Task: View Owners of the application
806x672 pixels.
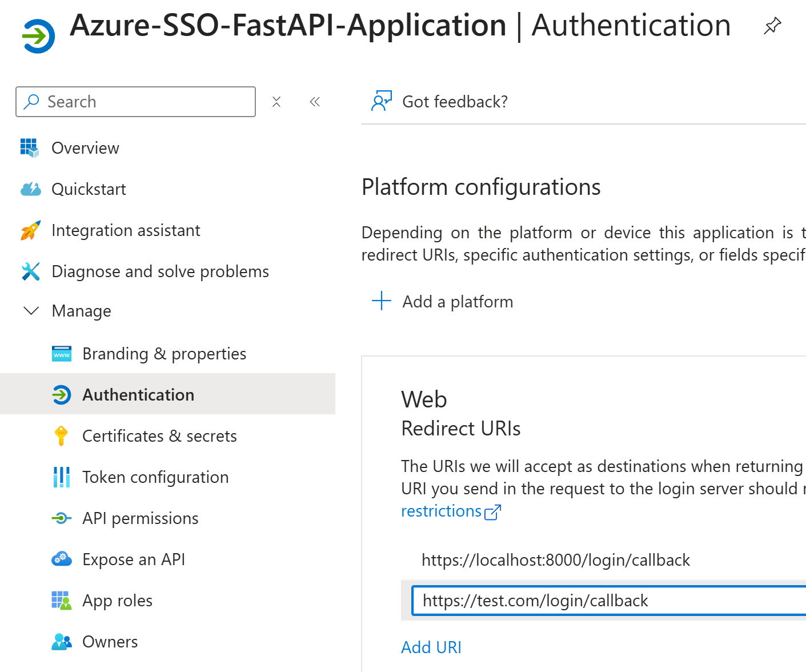Action: click(110, 642)
